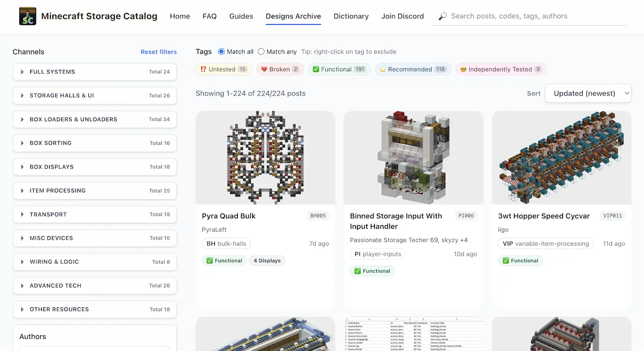
Task: Click the Authors section heading
Action: click(x=33, y=337)
